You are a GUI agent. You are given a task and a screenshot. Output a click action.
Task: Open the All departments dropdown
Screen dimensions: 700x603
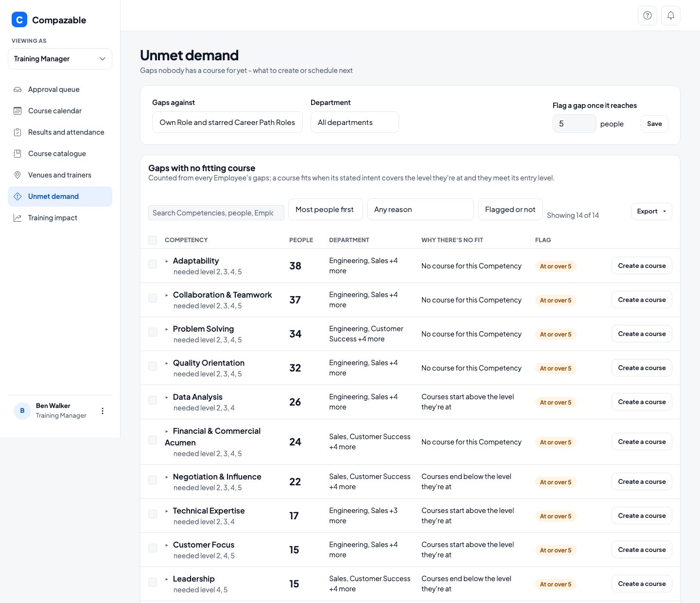click(x=355, y=122)
